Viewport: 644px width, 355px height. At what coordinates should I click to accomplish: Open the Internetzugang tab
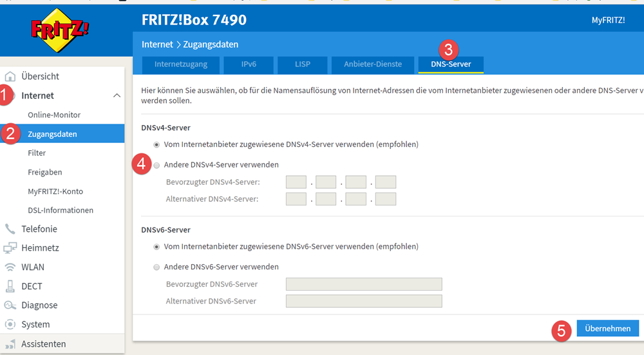[181, 65]
